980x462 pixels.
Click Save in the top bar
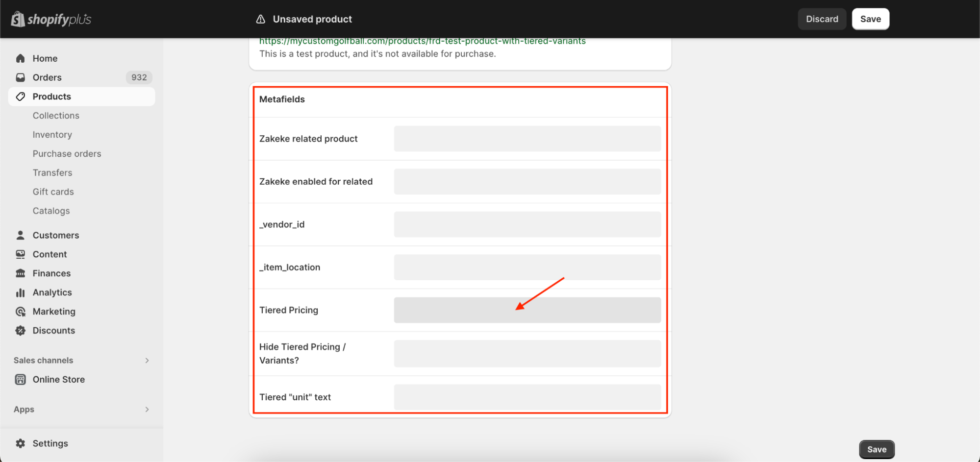point(870,19)
